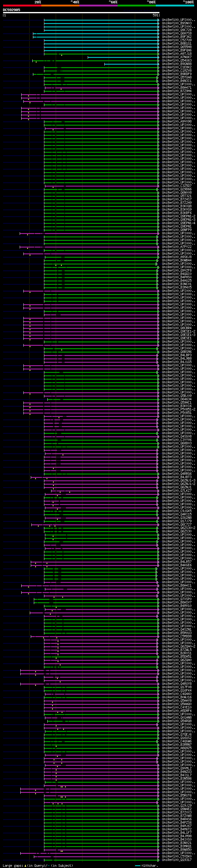
Task: Click label UniRef100_A9SKJ8
Action: 177,257
